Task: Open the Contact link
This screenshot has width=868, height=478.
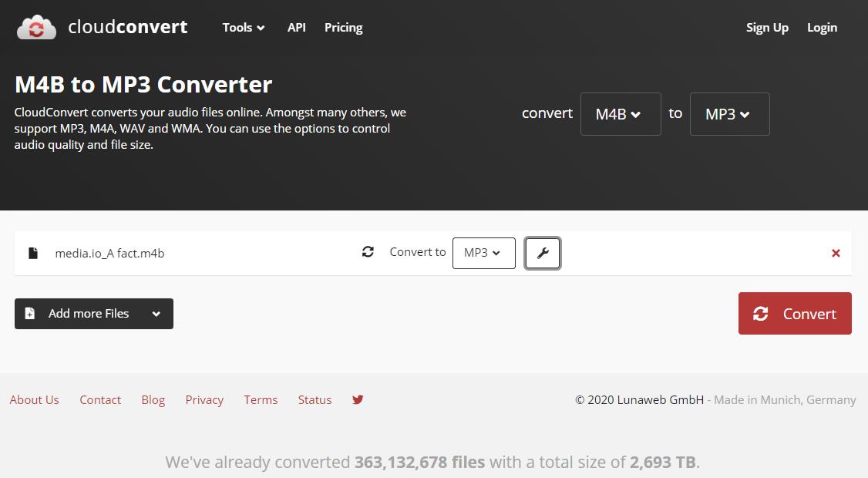Action: pos(100,400)
